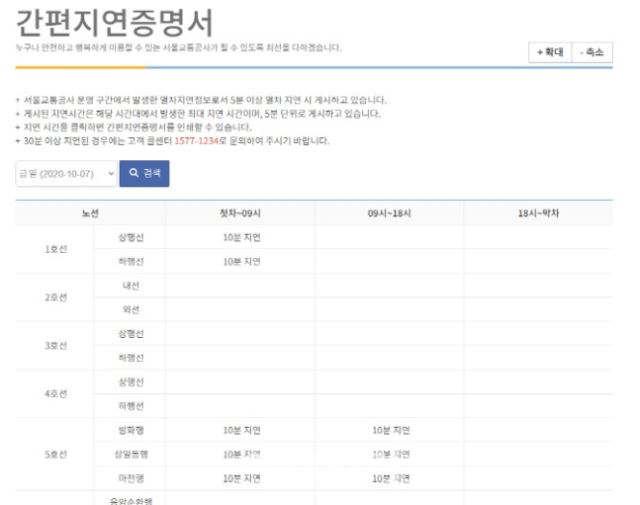Click the 상일동행 direction label

[x=131, y=454]
